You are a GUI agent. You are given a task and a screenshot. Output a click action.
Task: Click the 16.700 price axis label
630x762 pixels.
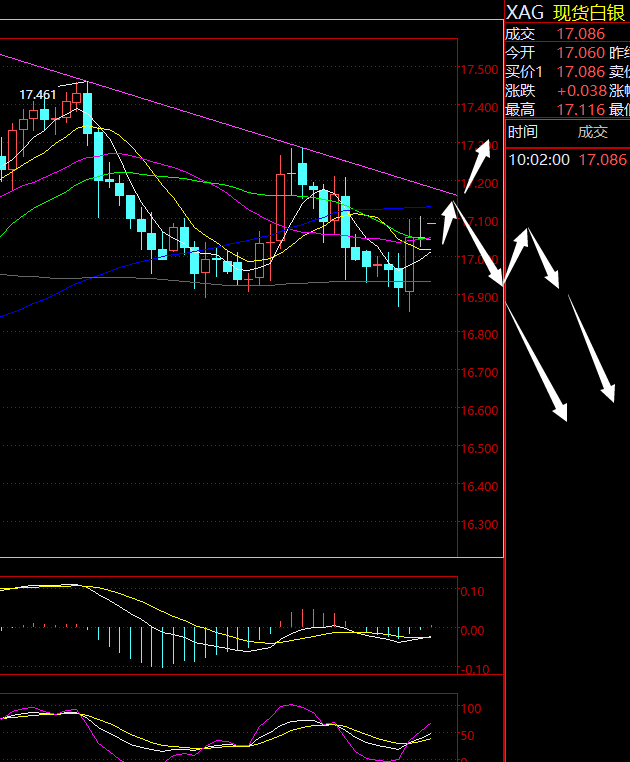coord(479,373)
